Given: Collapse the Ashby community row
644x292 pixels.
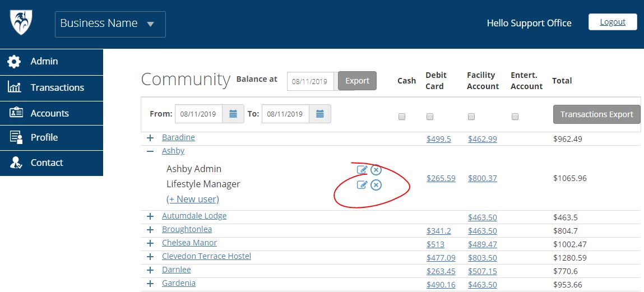Looking at the screenshot, I should pyautogui.click(x=150, y=151).
